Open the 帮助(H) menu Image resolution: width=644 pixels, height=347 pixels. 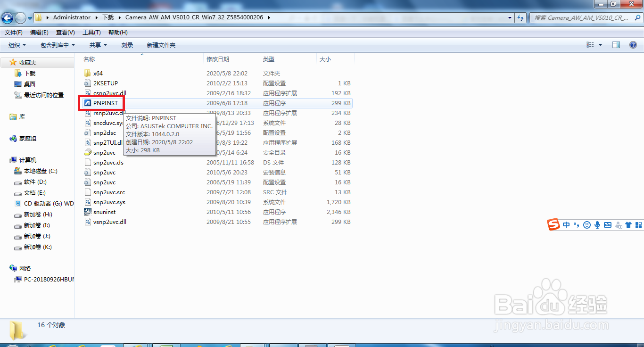coord(118,33)
